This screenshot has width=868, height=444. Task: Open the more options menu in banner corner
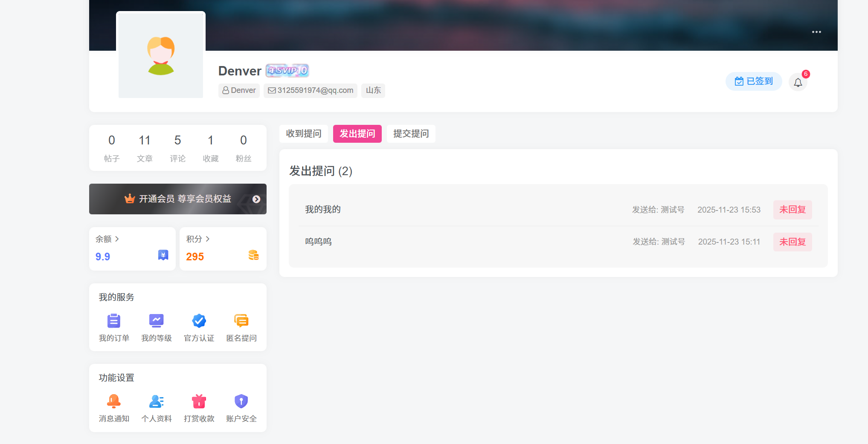point(816,32)
